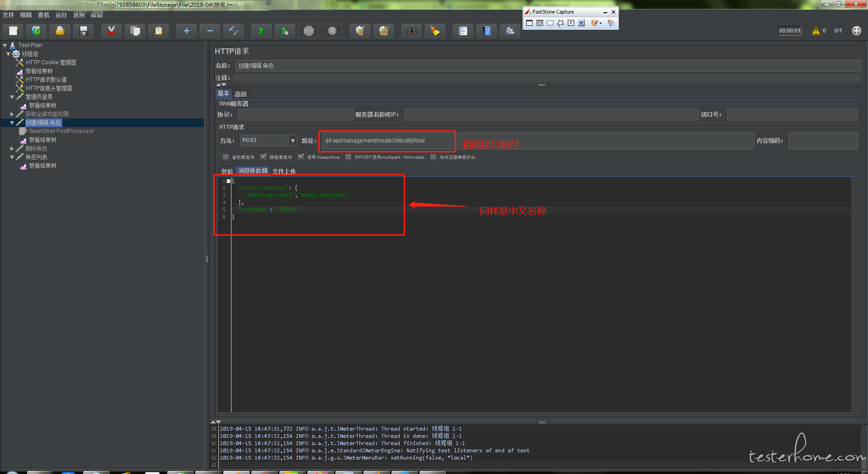Click the Toggle enable/disable icon

click(x=233, y=31)
